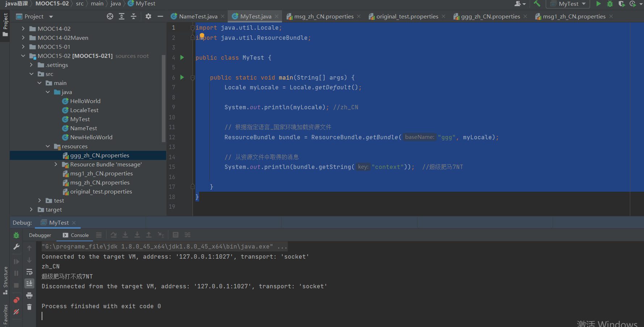644x327 pixels.
Task: Open debugger settings wrench icon
Action: (x=16, y=247)
